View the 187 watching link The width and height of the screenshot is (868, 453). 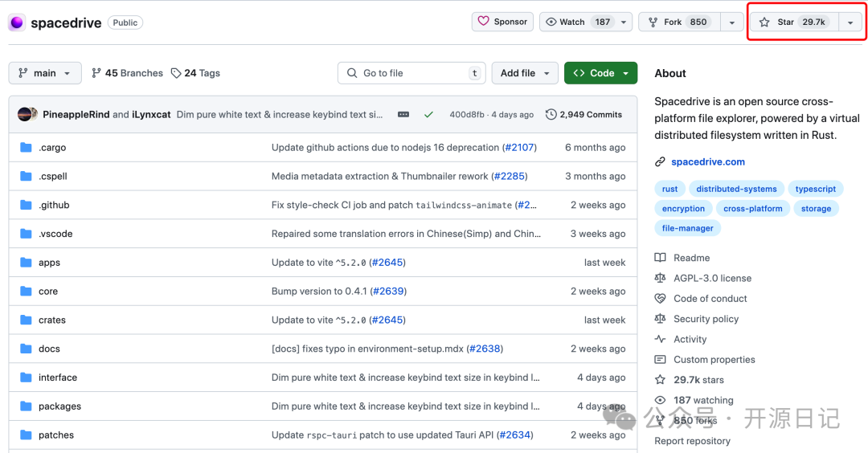tap(703, 400)
